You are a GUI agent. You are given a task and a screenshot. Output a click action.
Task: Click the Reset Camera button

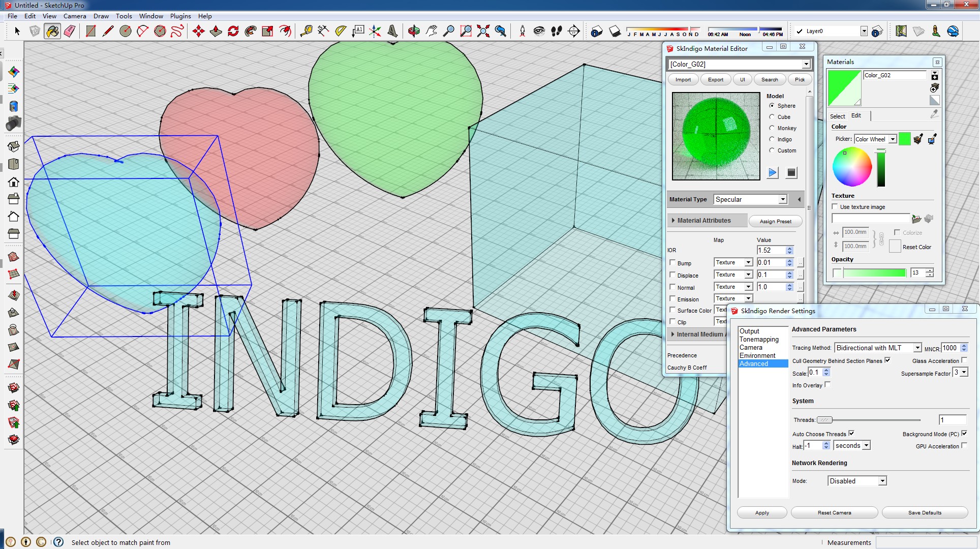click(834, 512)
